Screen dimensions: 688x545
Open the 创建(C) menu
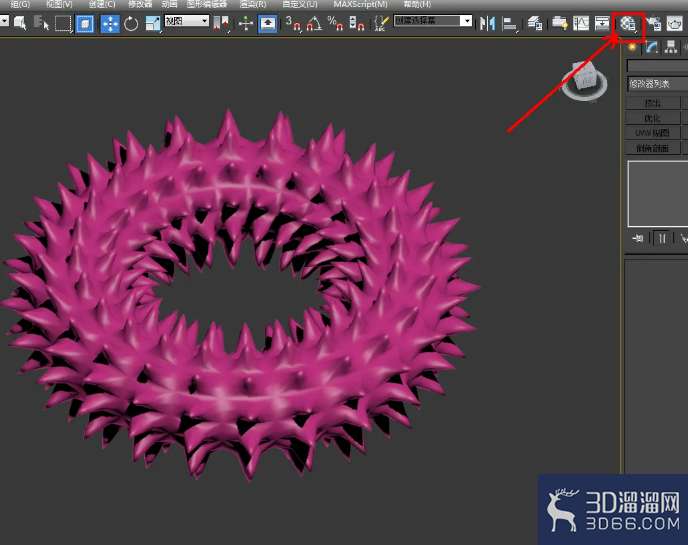102,4
